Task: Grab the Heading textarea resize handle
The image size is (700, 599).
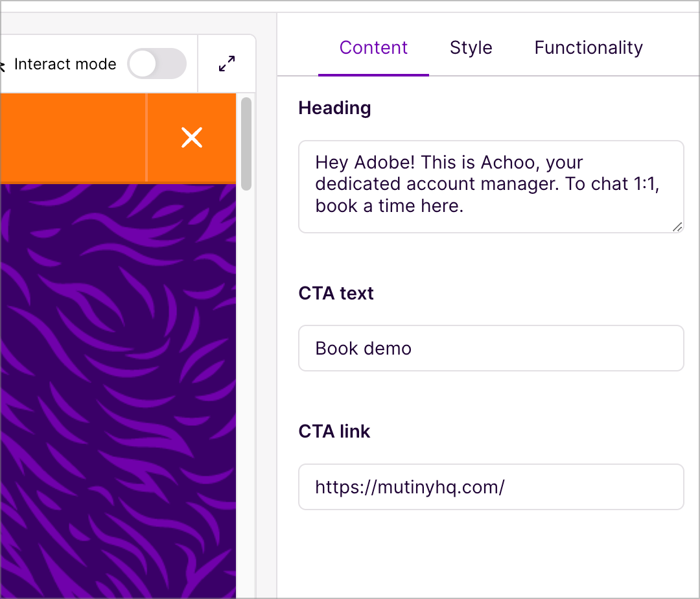Action: [677, 227]
